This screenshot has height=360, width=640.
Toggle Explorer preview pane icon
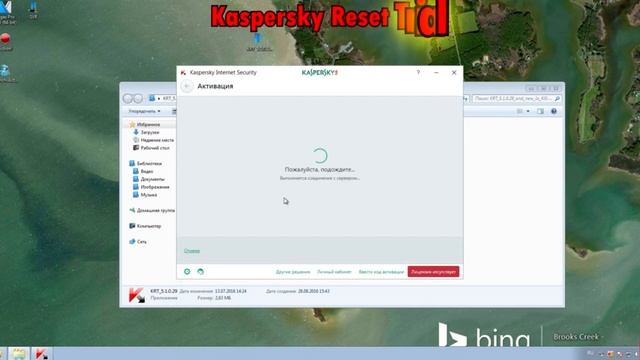tap(540, 111)
